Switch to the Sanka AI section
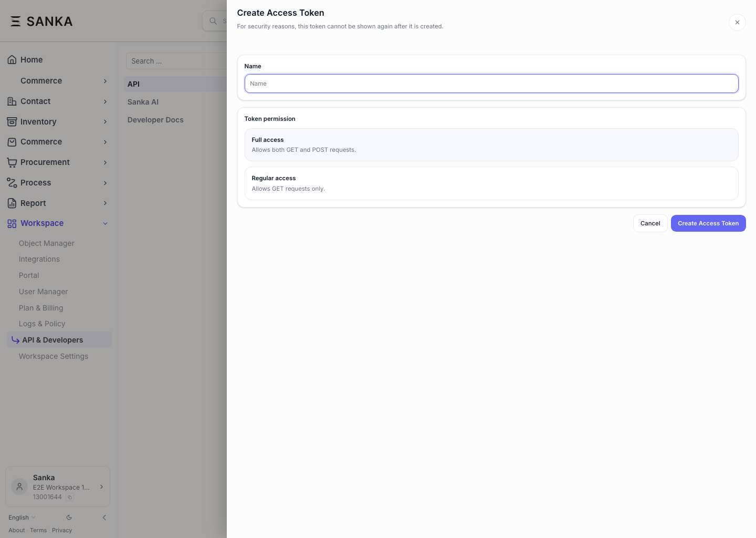This screenshot has width=756, height=538. coord(143,101)
